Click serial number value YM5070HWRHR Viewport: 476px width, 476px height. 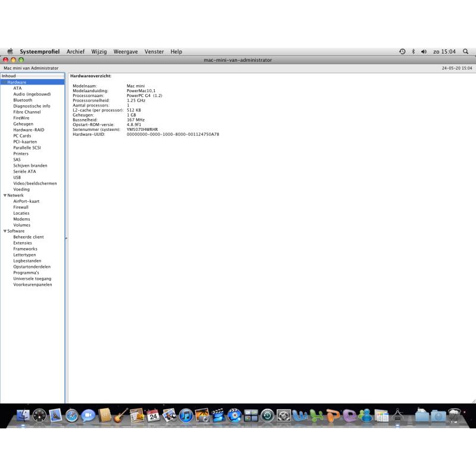click(142, 129)
